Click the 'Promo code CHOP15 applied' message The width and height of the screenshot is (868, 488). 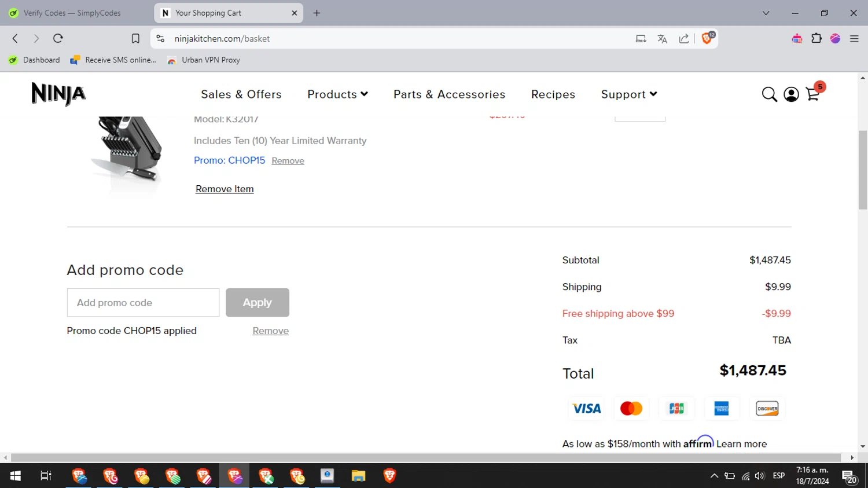point(132,331)
